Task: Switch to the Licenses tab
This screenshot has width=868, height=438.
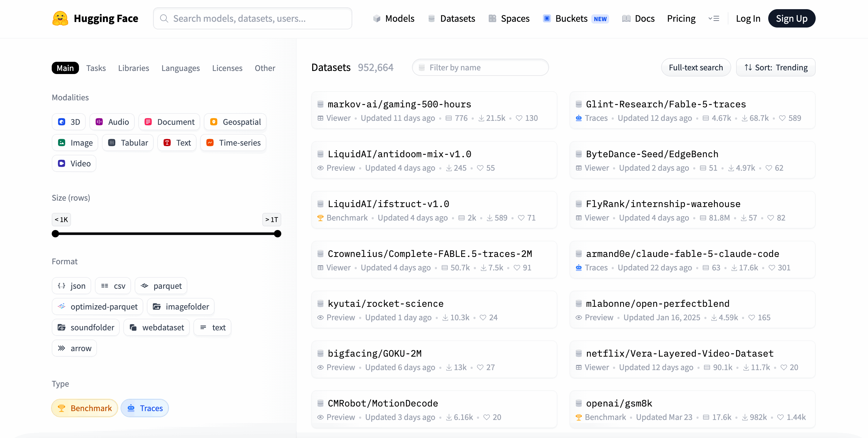Action: (227, 68)
